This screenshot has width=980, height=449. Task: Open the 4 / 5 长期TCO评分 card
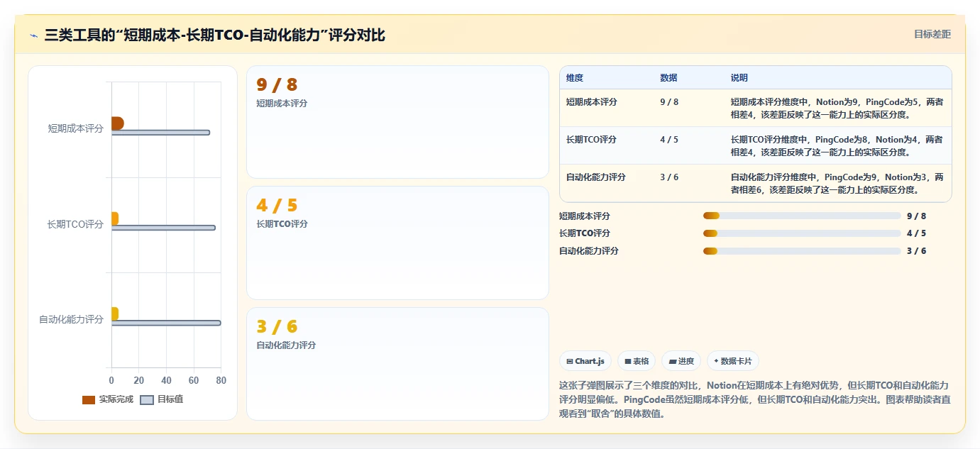click(x=397, y=243)
